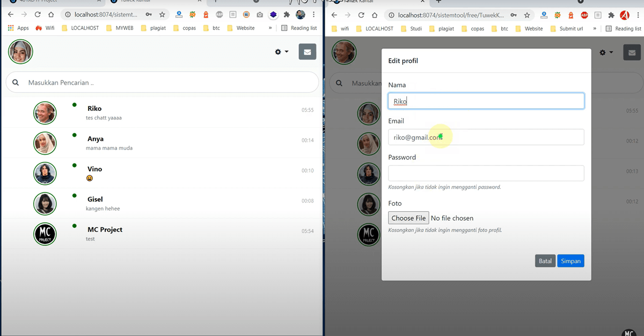
Task: Click the Simpan button to save the profile
Action: click(x=570, y=260)
